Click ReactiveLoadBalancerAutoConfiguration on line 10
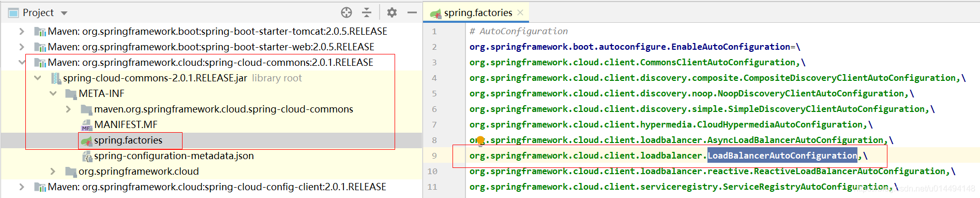The width and height of the screenshot is (980, 198). click(850, 171)
